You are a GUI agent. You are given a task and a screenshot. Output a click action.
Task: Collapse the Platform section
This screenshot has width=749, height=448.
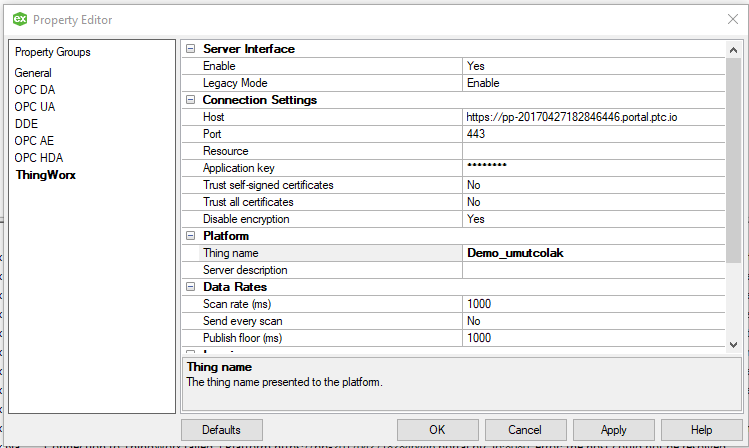click(x=191, y=236)
